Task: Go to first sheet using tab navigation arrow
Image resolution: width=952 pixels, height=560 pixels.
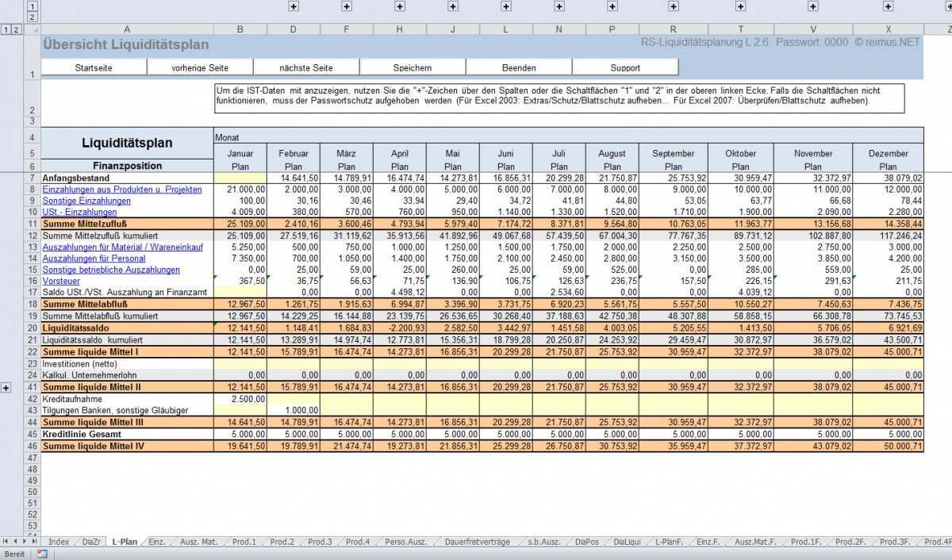Action: 6,542
